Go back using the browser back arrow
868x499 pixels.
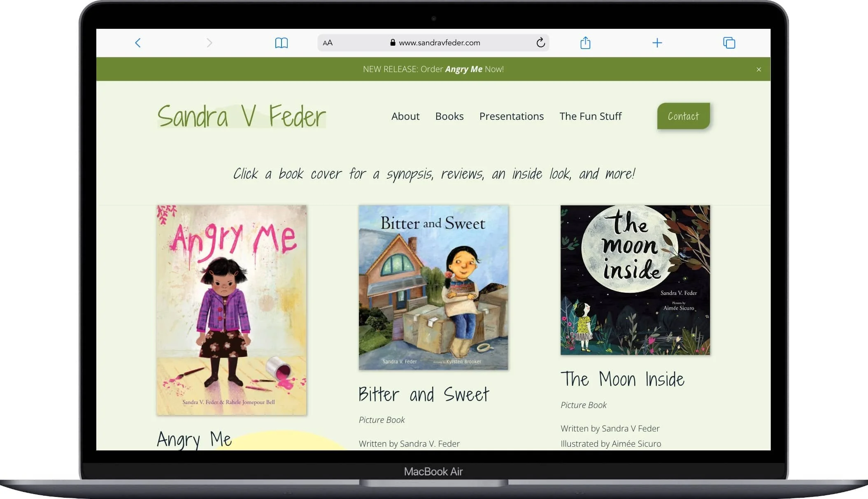[x=138, y=43]
